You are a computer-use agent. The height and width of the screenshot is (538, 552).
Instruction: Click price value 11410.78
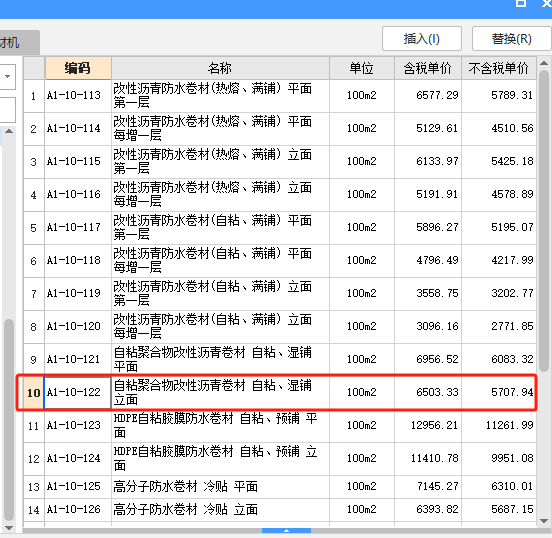435,458
